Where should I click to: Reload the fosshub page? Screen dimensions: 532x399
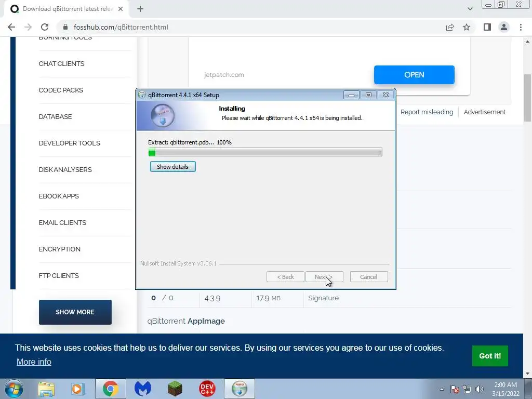[x=45, y=27]
